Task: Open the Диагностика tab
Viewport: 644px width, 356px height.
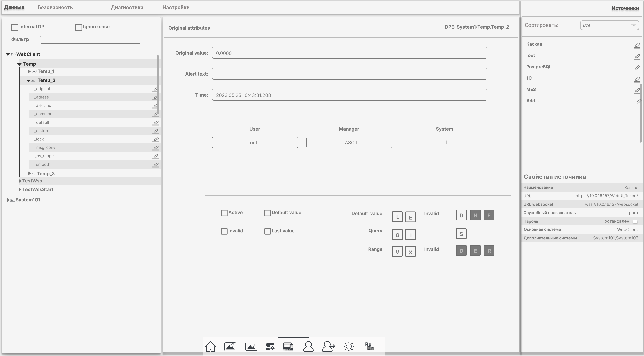Action: pos(127,7)
